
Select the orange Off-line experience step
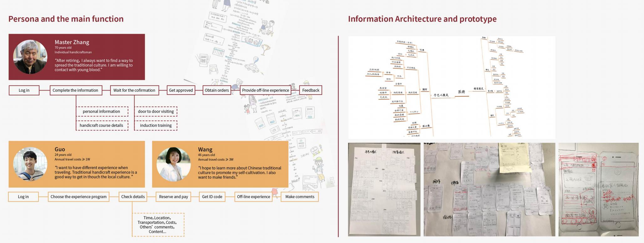pyautogui.click(x=253, y=197)
